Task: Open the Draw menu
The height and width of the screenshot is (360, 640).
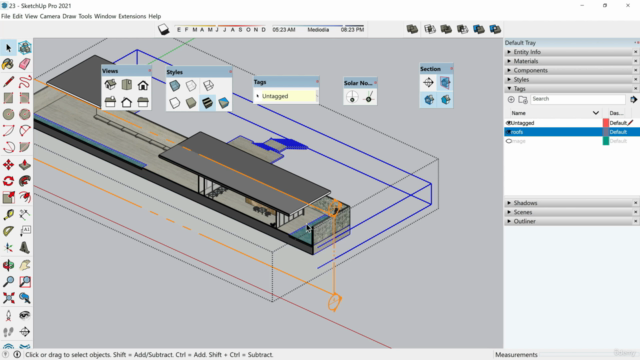Action: click(x=69, y=16)
